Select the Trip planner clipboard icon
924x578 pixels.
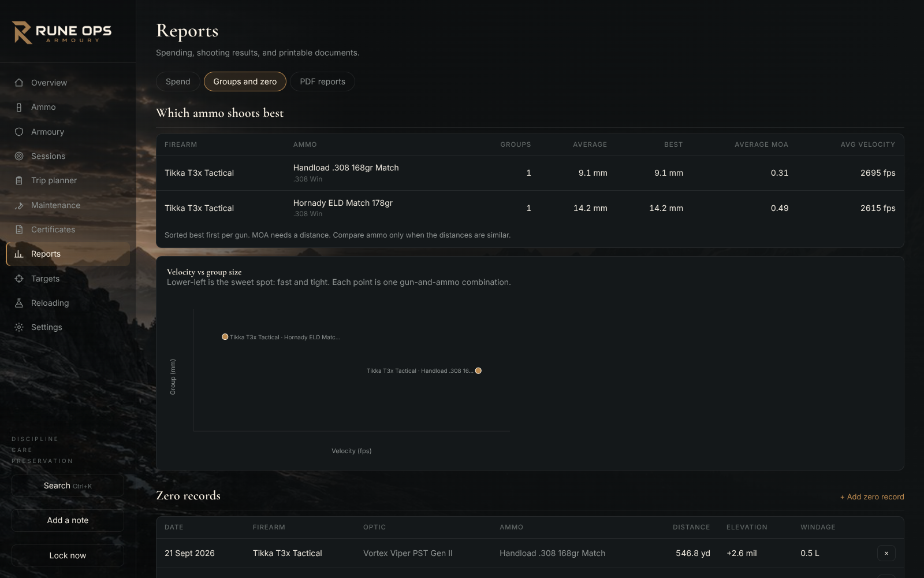point(19,180)
